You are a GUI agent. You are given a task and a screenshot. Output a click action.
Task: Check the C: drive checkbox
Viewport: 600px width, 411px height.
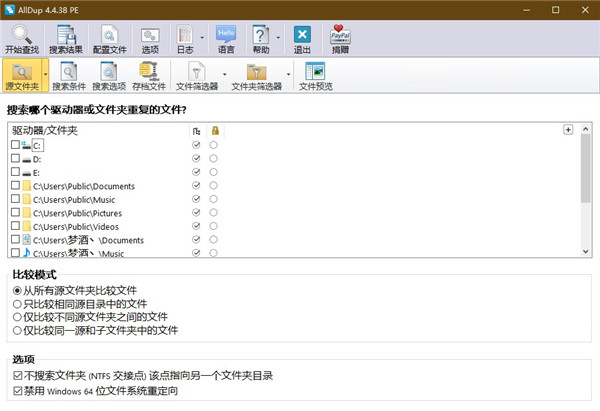coord(15,145)
